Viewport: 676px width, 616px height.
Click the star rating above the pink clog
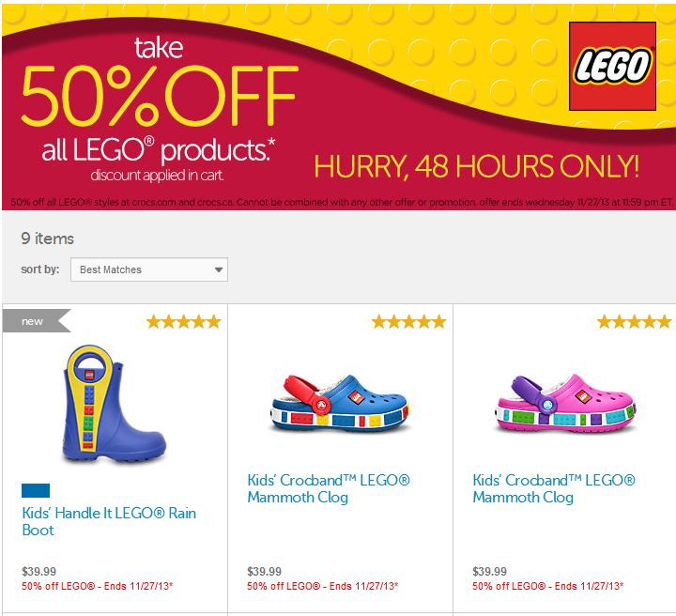coord(634,322)
